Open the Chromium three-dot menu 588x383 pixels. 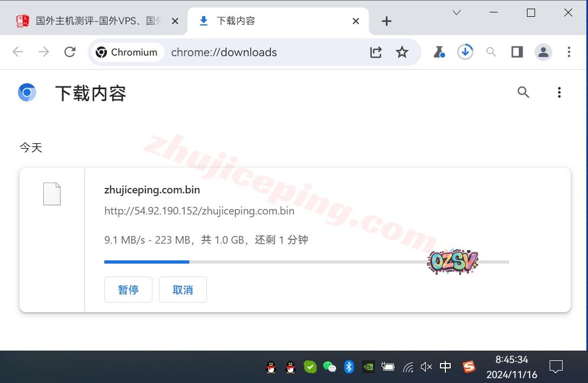click(569, 52)
